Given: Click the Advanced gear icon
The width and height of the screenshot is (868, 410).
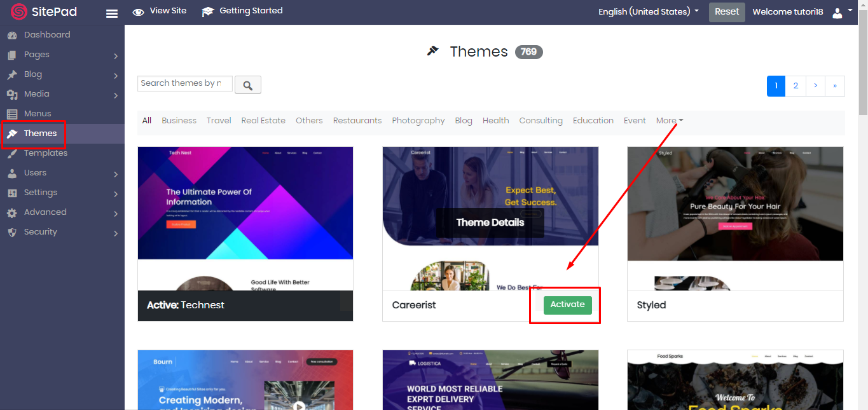Looking at the screenshot, I should pyautogui.click(x=12, y=213).
